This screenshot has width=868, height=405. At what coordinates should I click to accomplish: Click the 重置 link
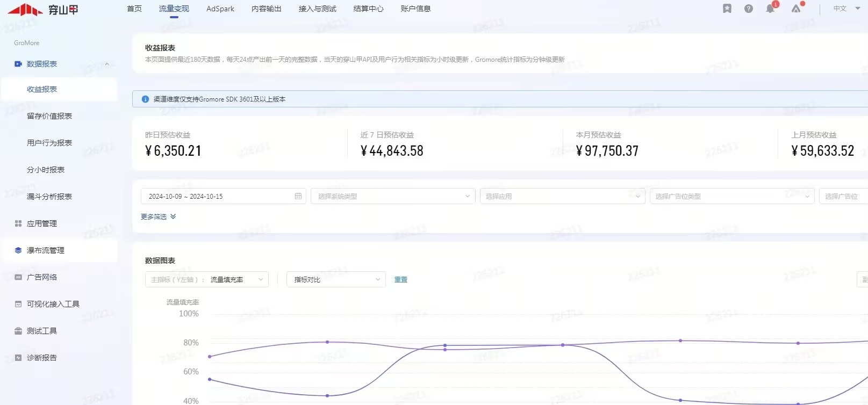pyautogui.click(x=401, y=280)
